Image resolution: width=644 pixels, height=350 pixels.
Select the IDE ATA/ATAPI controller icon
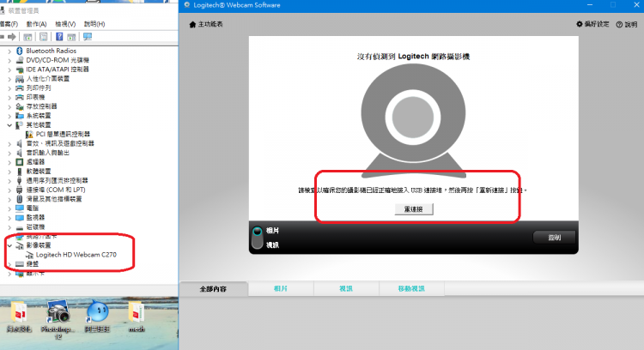(x=19, y=69)
